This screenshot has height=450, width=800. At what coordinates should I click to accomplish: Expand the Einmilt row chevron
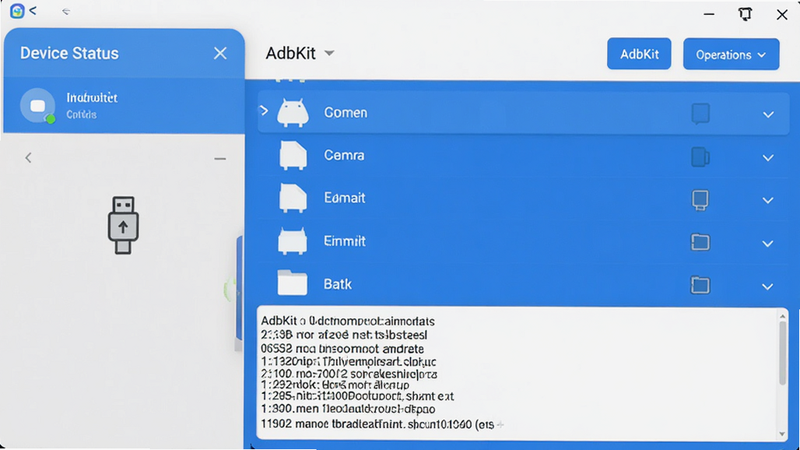tap(768, 244)
